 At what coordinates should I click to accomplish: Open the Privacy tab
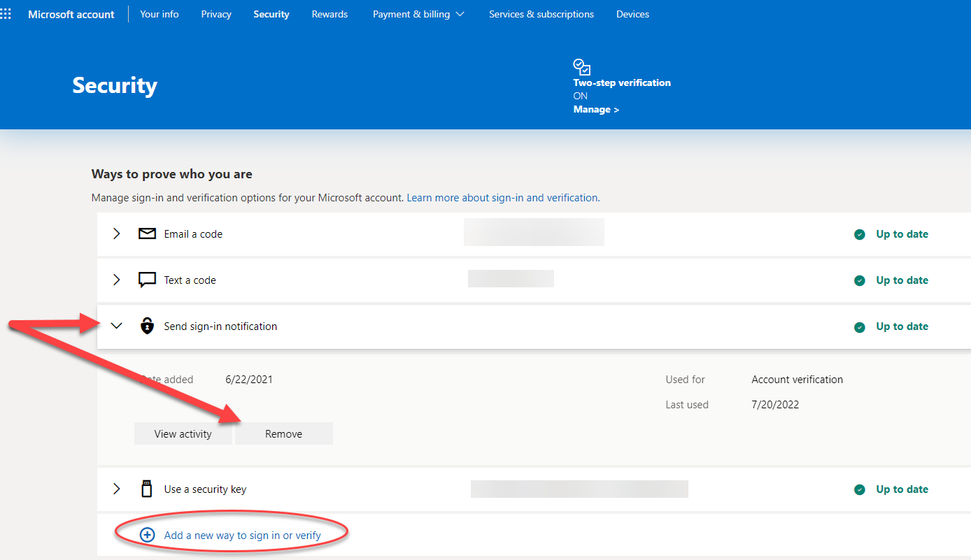[216, 14]
